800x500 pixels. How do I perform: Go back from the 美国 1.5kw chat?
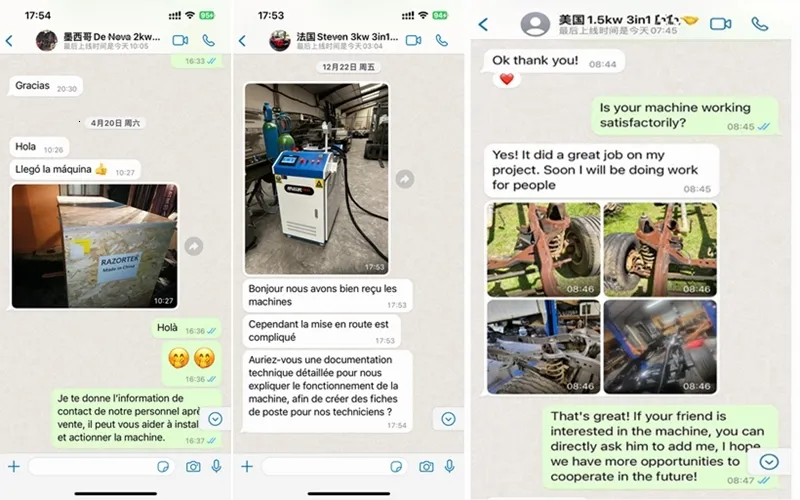[x=483, y=24]
